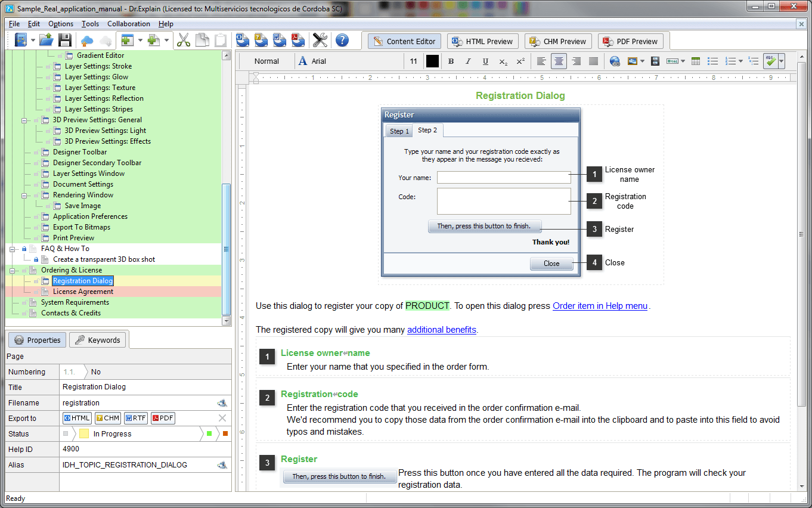Click the Save project floppy disk icon

coord(64,41)
